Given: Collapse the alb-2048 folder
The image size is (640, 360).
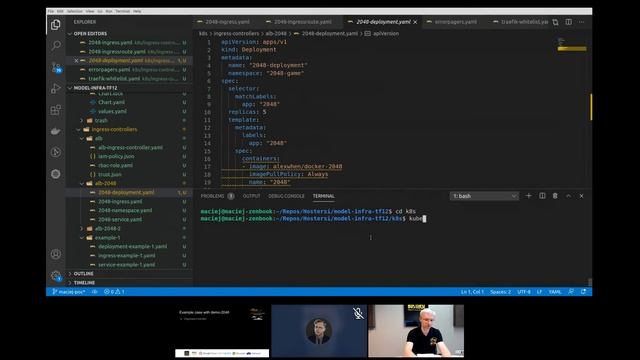Looking at the screenshot, I should point(105,183).
